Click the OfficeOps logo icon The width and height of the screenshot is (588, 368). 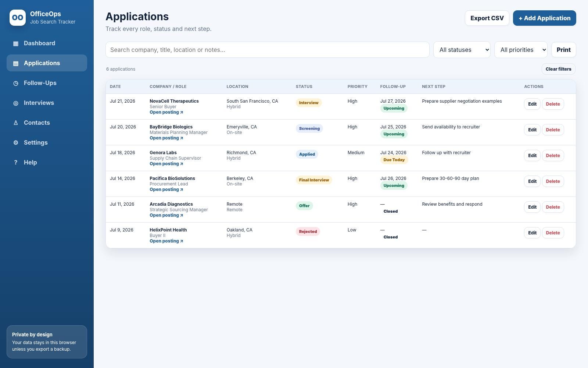coord(18,18)
